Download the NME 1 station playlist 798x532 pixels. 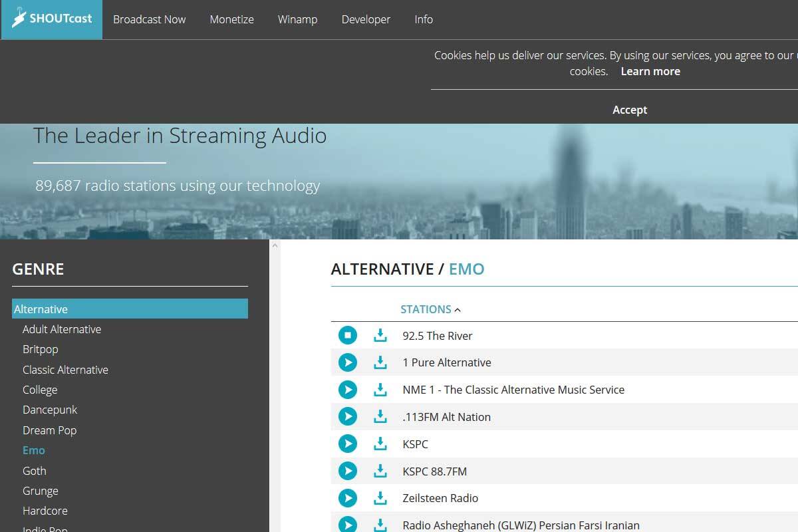click(x=380, y=390)
